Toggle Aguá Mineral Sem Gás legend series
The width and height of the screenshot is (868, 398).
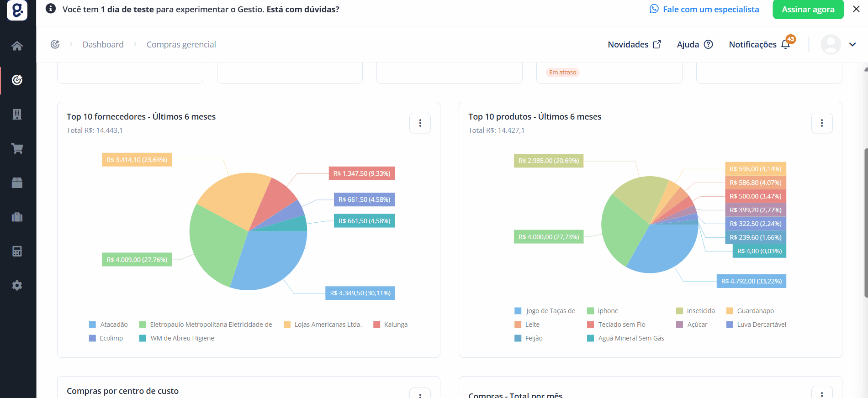(626, 338)
